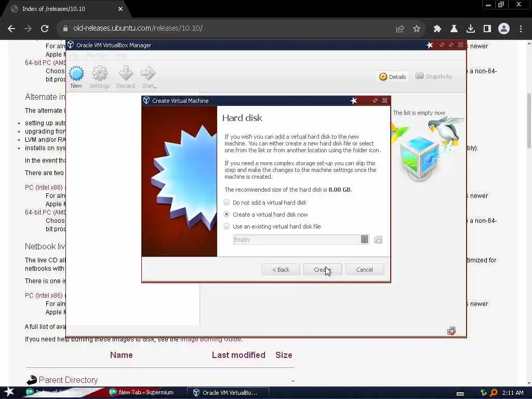The image size is (532, 399).
Task: Click the 2:11 AM clock
Action: (513, 393)
